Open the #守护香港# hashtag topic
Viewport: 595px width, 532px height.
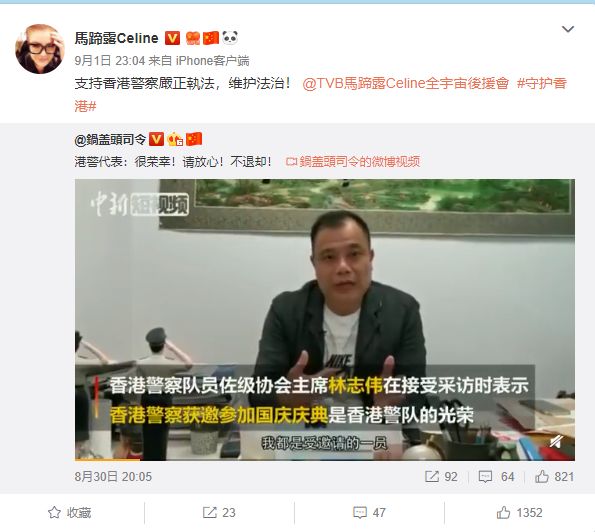(321, 94)
